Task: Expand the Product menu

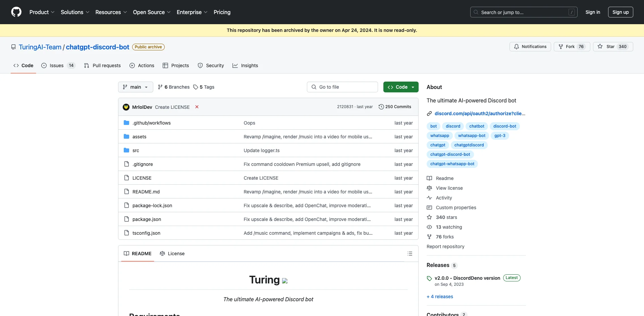Action: [42, 12]
